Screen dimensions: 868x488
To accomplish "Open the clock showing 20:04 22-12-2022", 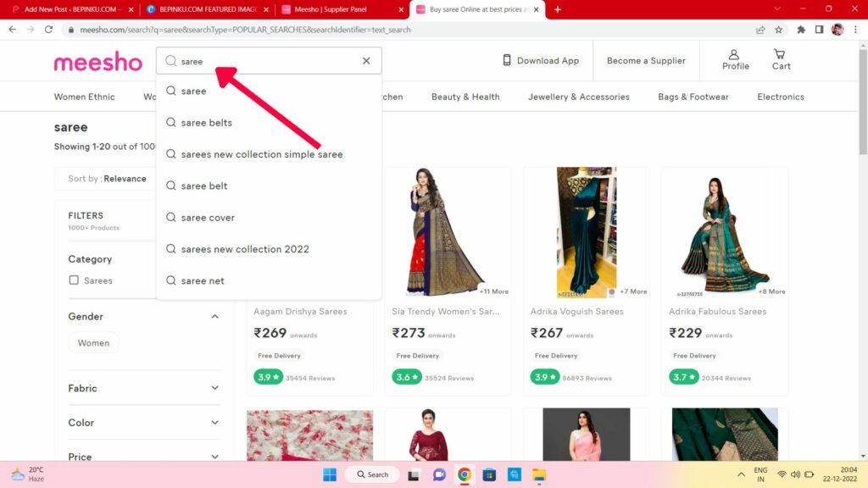I will [840, 474].
